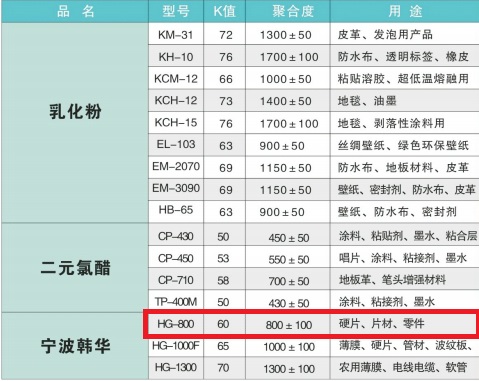Click 550±50 in the CP-450 row
This screenshot has height=381, width=479.
point(289,260)
